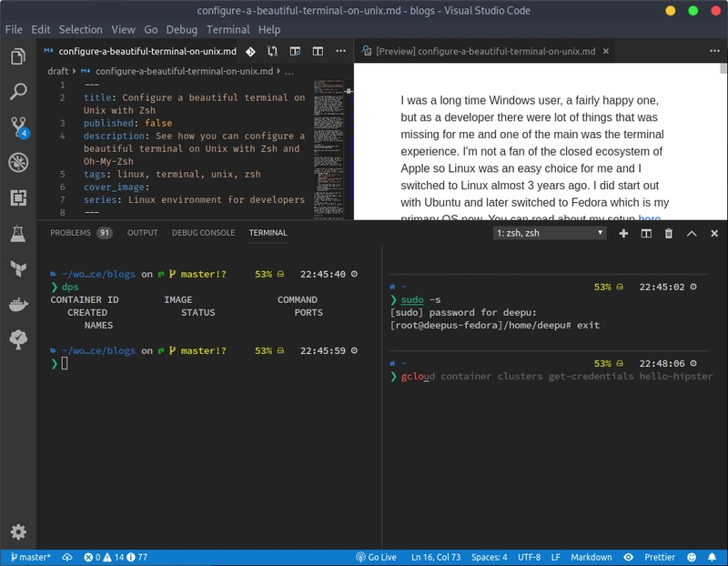728x566 pixels.
Task: Expand breadcrumb ellipsis symbol
Action: pos(288,72)
